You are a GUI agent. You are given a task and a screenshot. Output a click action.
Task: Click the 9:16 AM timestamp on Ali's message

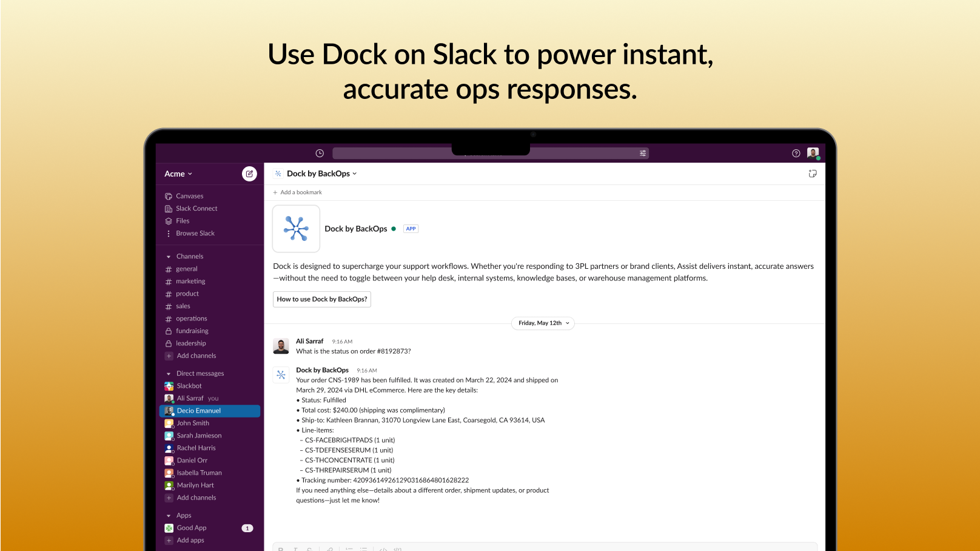[x=342, y=342]
